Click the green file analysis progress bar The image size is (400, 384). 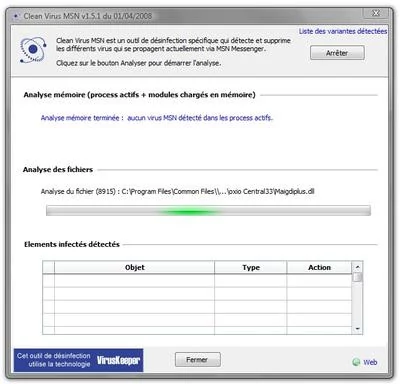coord(208,211)
